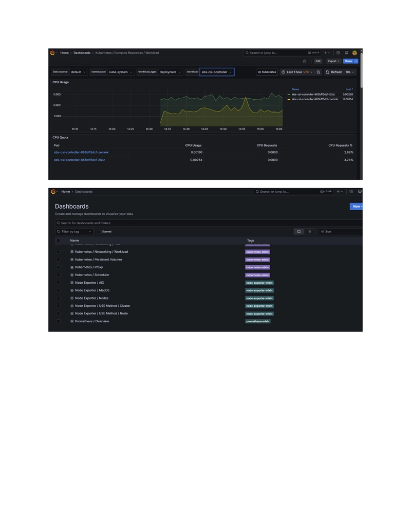Click Home breadcrumb in Dashboards list window
This screenshot has height=532, width=411.
pos(65,192)
